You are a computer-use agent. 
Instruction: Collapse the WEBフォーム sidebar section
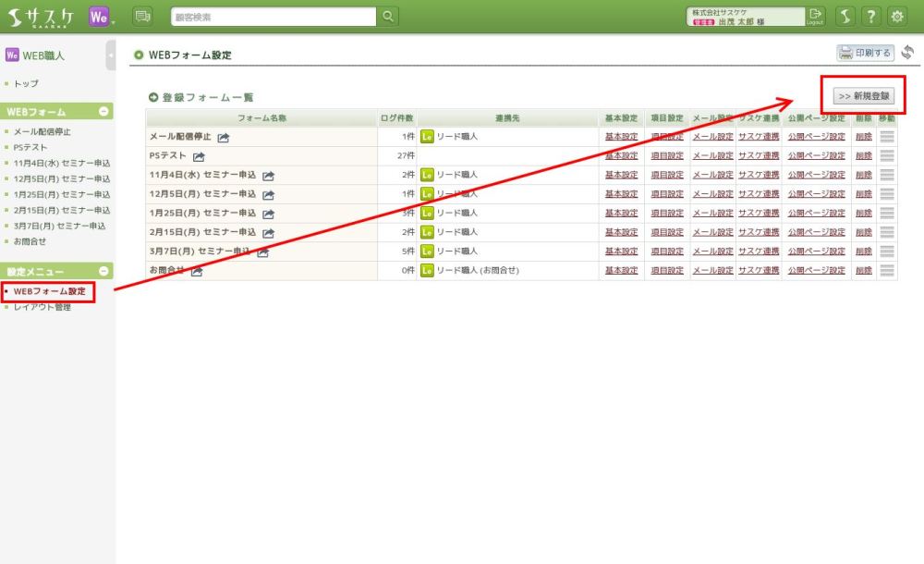(104, 112)
